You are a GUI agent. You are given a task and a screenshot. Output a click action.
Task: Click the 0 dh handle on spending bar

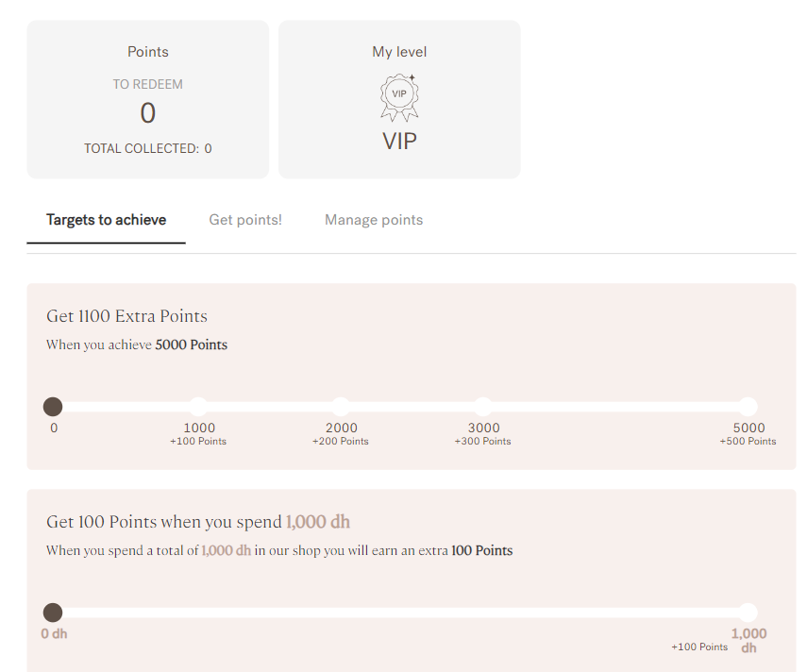coord(53,613)
